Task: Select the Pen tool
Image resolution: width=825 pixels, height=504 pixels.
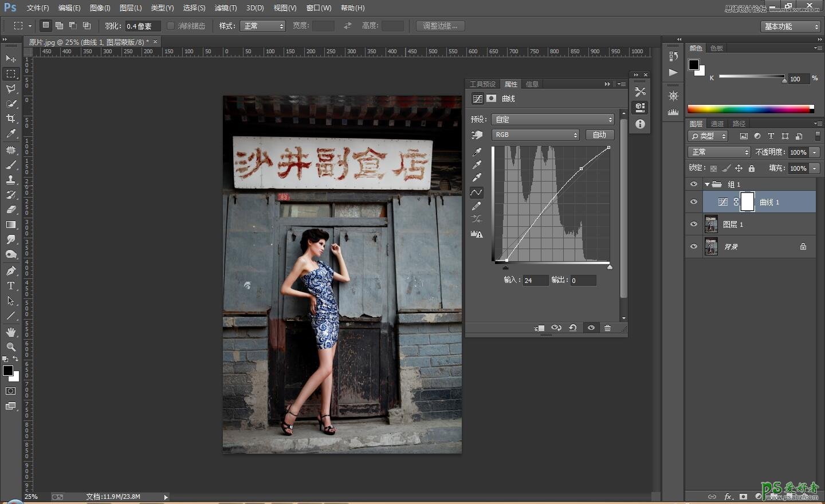Action: pyautogui.click(x=11, y=271)
